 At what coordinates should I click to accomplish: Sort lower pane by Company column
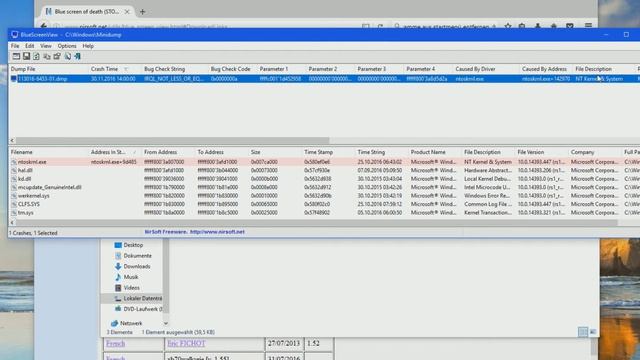[595, 152]
